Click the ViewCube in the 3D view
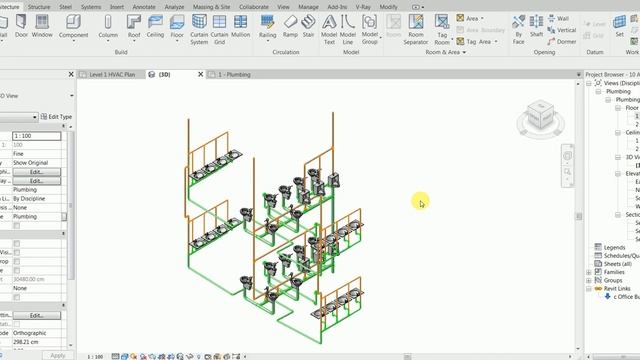640x360 pixels. pyautogui.click(x=541, y=116)
